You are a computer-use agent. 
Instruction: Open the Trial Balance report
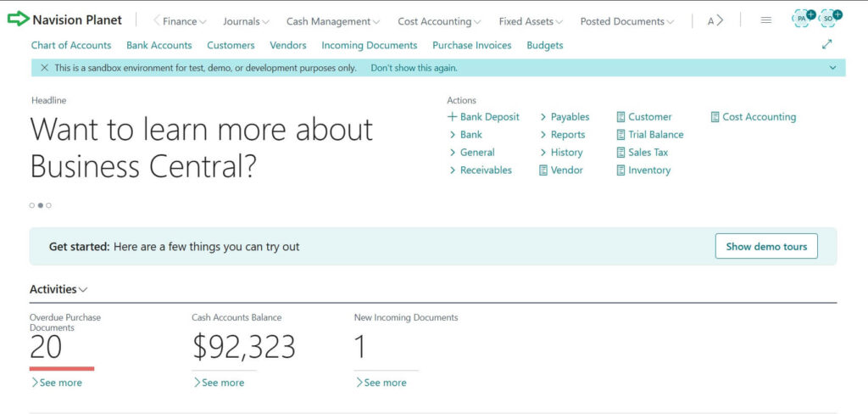655,135
